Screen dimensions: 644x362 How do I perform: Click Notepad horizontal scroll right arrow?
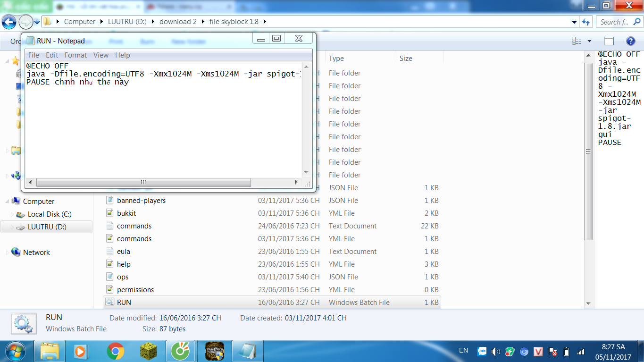point(296,182)
